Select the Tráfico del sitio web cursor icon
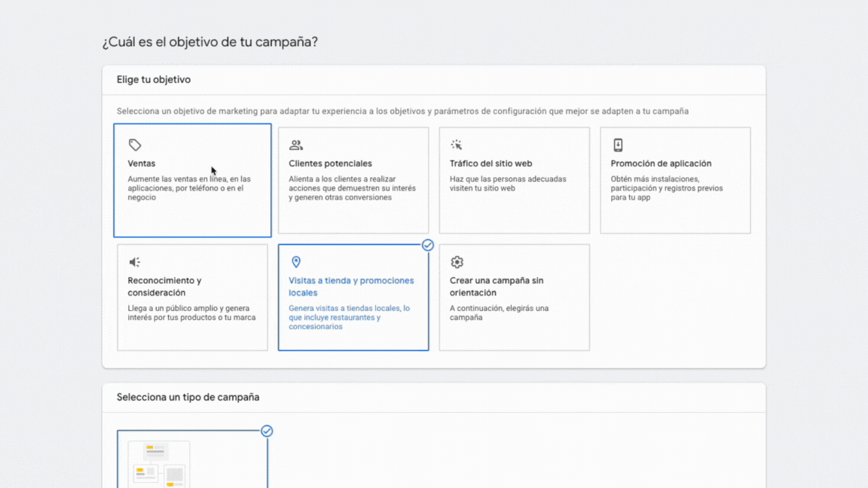 click(457, 144)
